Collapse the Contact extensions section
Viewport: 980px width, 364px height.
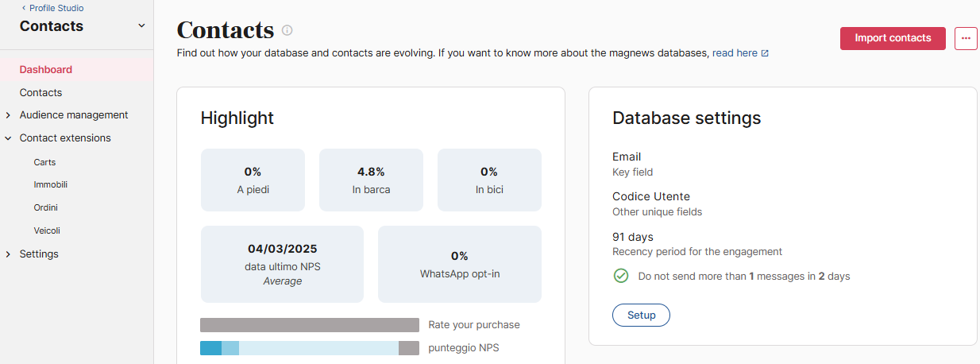point(8,138)
